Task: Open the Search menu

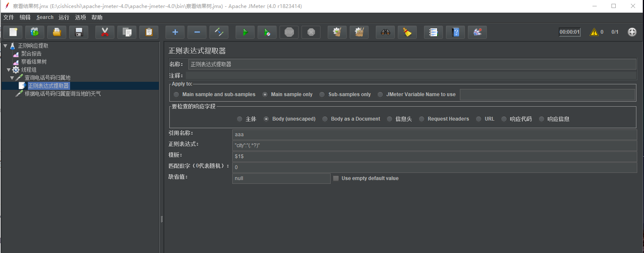Action: point(45,17)
